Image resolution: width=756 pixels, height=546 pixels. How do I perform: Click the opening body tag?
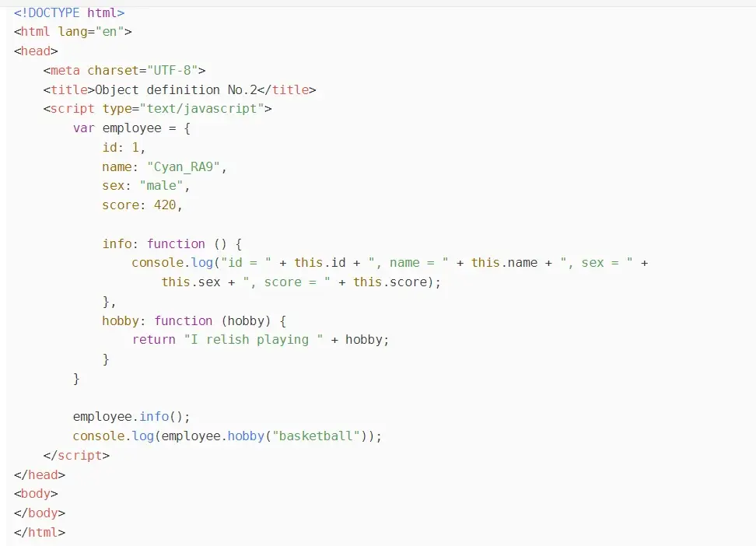(x=36, y=494)
